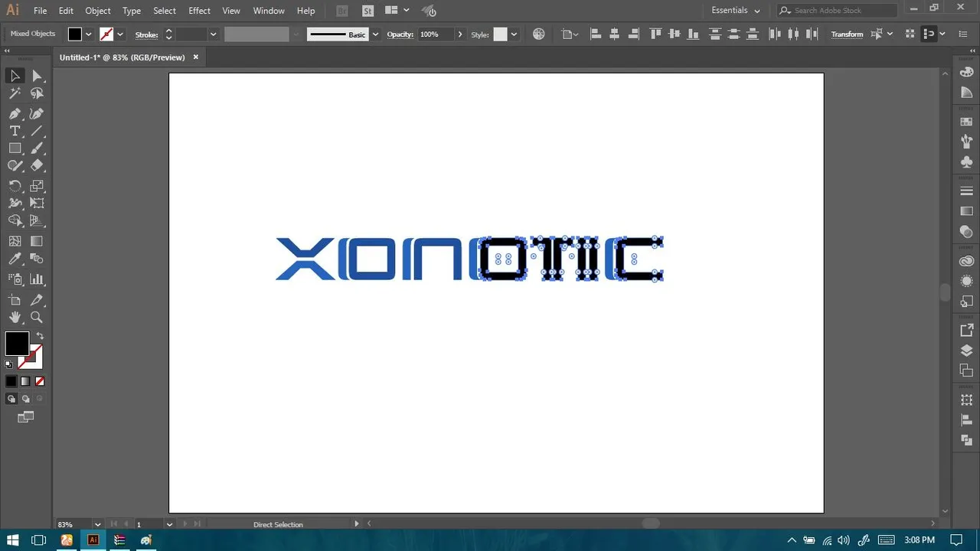Click the Search Adobe Stock field
The height and width of the screenshot is (551, 980).
(837, 11)
